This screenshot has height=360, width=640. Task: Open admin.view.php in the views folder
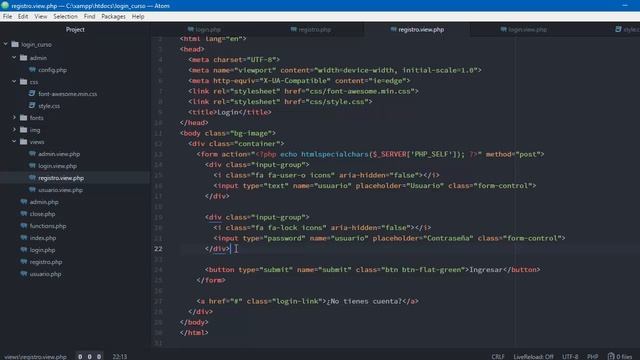pyautogui.click(x=59, y=154)
